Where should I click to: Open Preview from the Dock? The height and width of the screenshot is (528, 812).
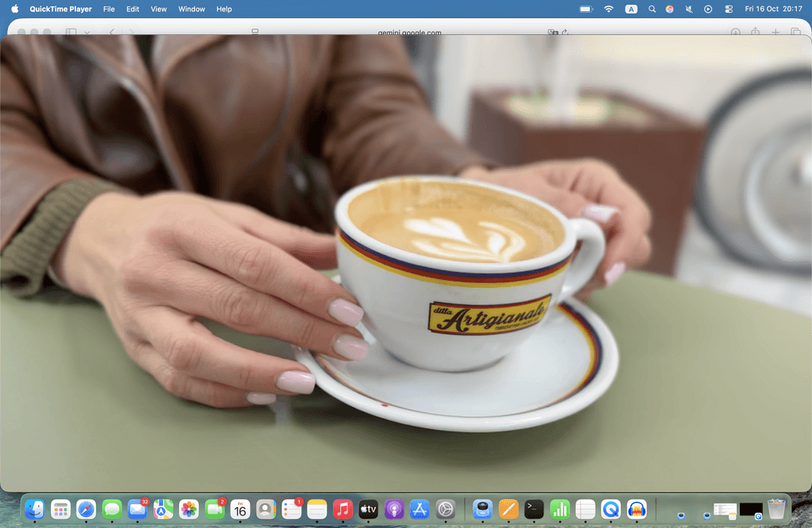483,509
